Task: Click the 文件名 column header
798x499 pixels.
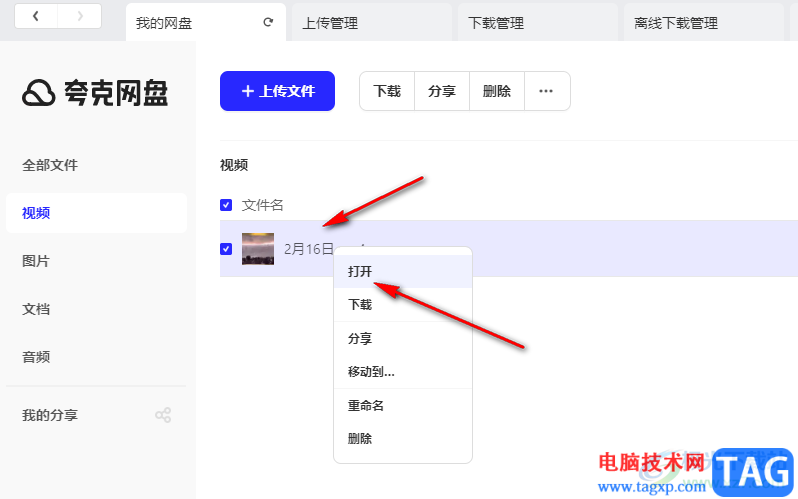Action: tap(263, 205)
